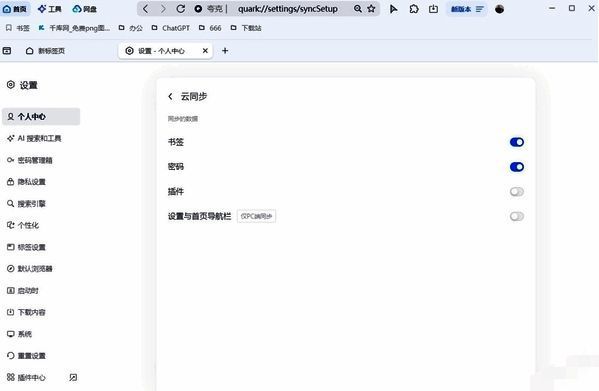This screenshot has width=599, height=391.
Task: Select 个人中心 in settings sidebar
Action: (x=41, y=116)
